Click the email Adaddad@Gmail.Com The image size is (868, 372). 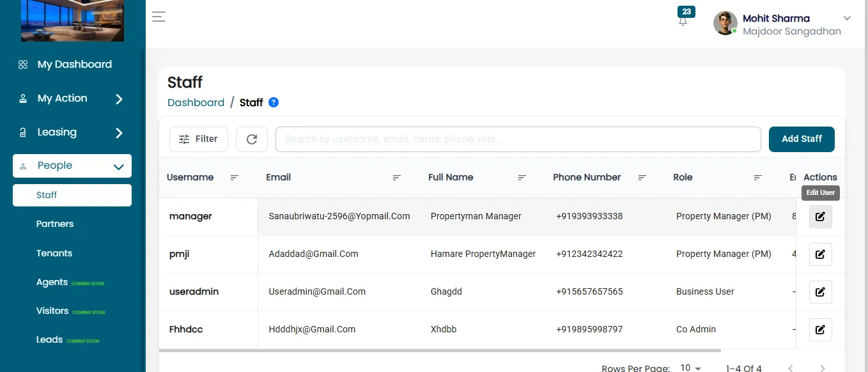coord(314,254)
